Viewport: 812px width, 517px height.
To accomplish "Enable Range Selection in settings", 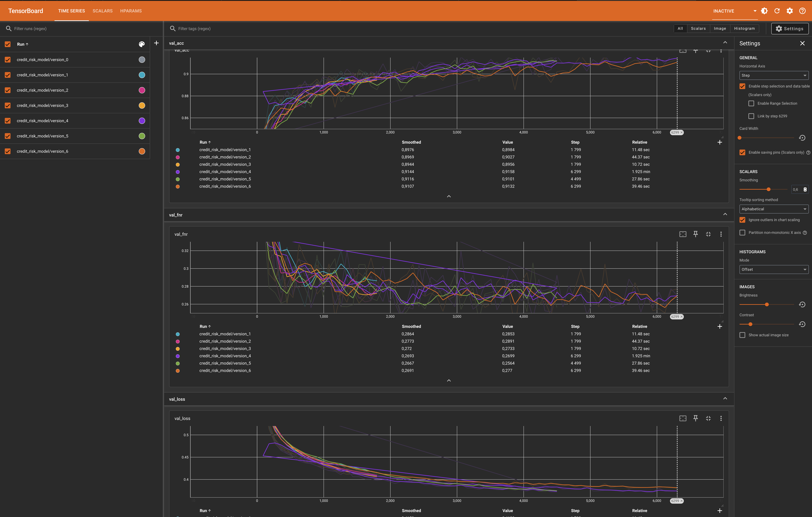I will pos(751,103).
